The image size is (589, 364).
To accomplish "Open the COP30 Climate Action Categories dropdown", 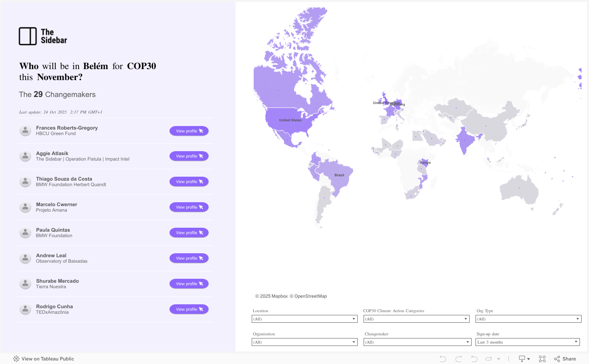I will [x=416, y=319].
